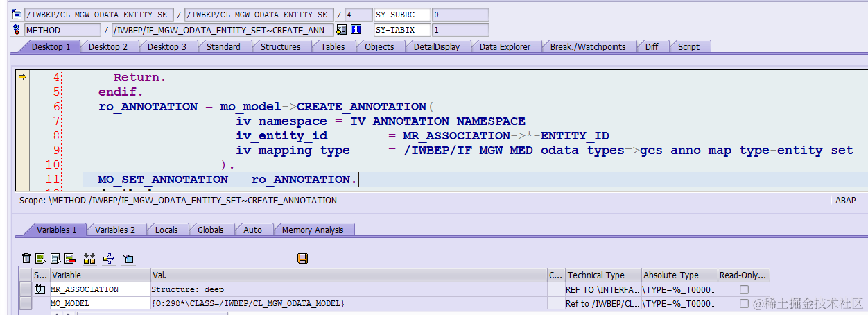Click the SY-TABIX value field
The height and width of the screenshot is (315, 868).
pyautogui.click(x=460, y=30)
